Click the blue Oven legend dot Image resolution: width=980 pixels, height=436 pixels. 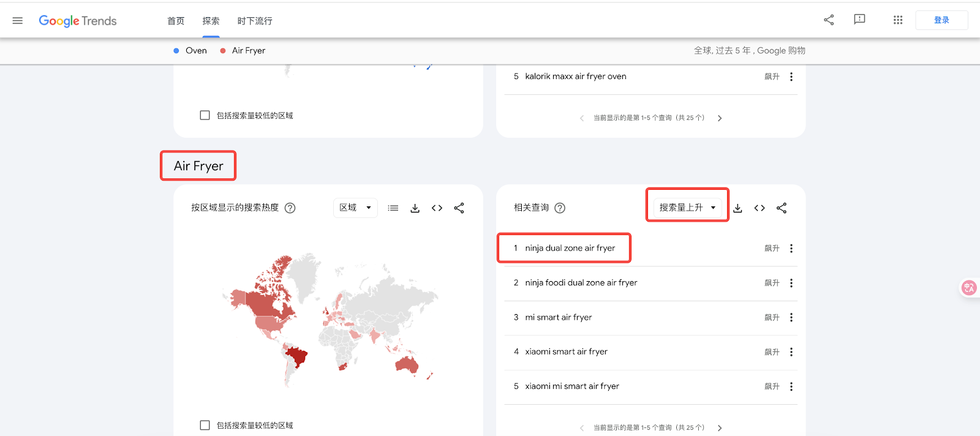pyautogui.click(x=176, y=51)
